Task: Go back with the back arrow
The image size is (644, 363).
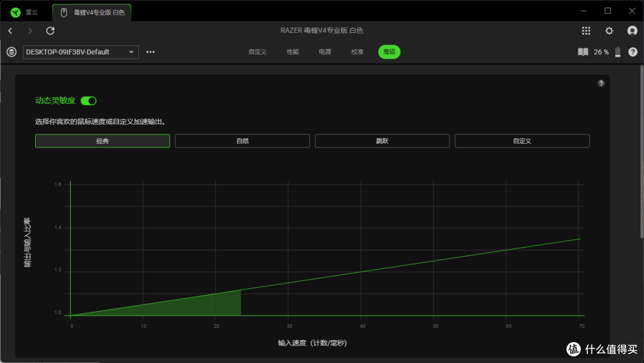Action: click(x=10, y=31)
